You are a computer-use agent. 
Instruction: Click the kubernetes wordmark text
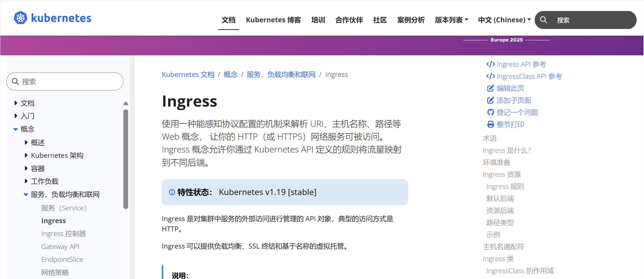pyautogui.click(x=61, y=18)
